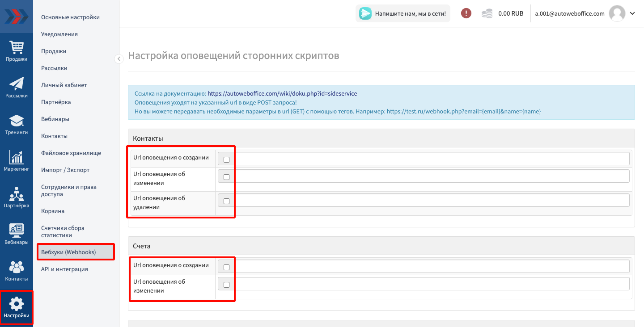Viewport: 644px width, 327px height.
Task: Select API и интеграция menu item
Action: (x=64, y=269)
